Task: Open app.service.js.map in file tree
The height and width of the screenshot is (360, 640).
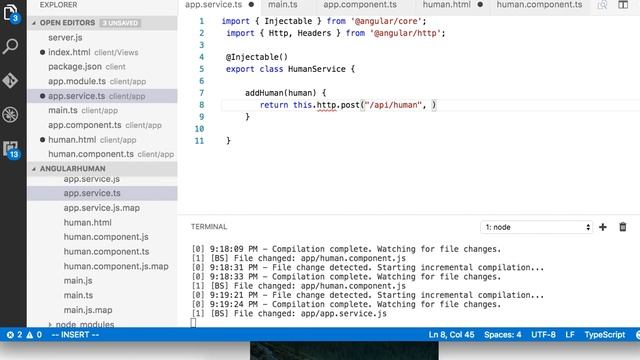Action: point(102,208)
